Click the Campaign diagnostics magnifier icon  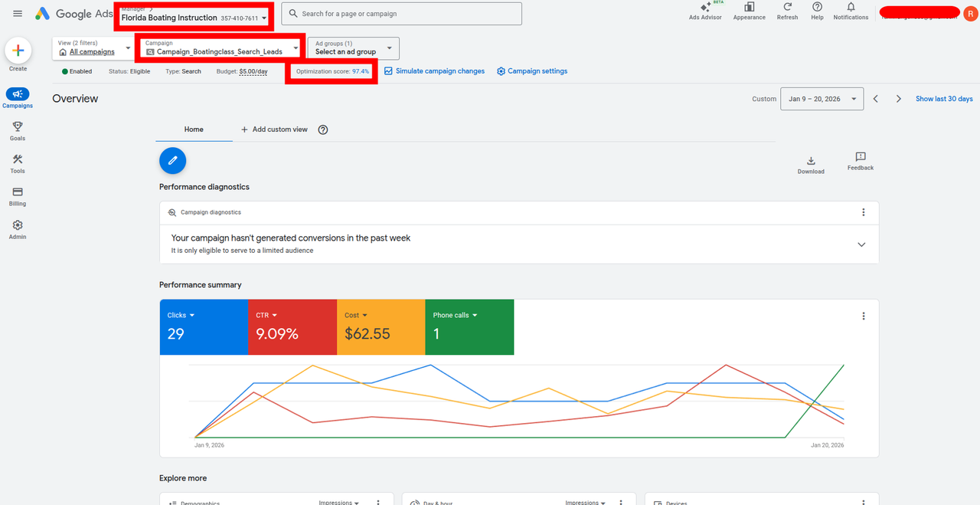click(x=172, y=212)
